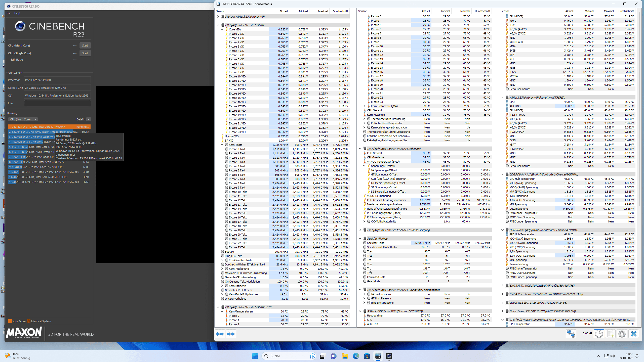The image size is (644, 362).
Task: Open the Cinebench Help menu
Action: point(17,13)
